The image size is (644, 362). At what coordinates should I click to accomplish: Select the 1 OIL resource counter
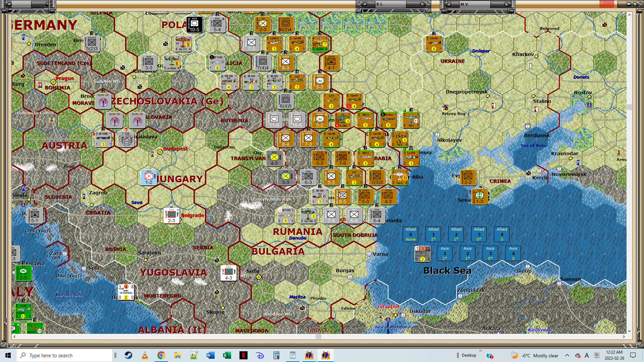(x=126, y=139)
